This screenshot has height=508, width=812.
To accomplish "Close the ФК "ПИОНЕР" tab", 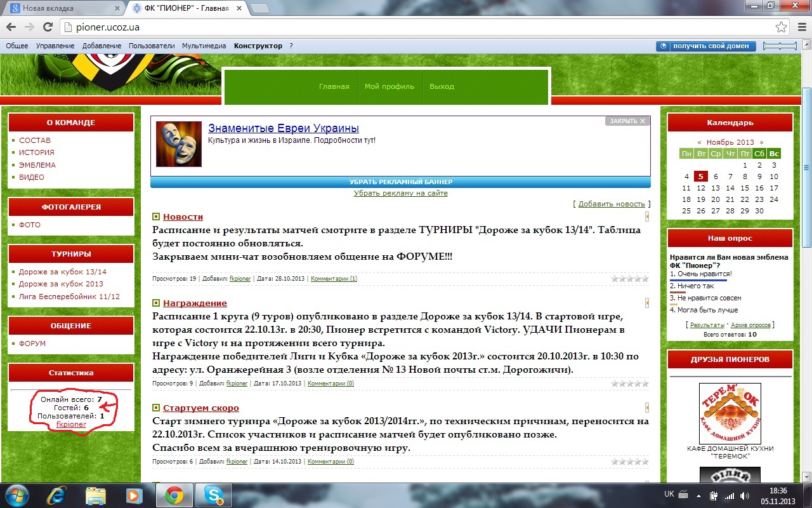I will (239, 9).
